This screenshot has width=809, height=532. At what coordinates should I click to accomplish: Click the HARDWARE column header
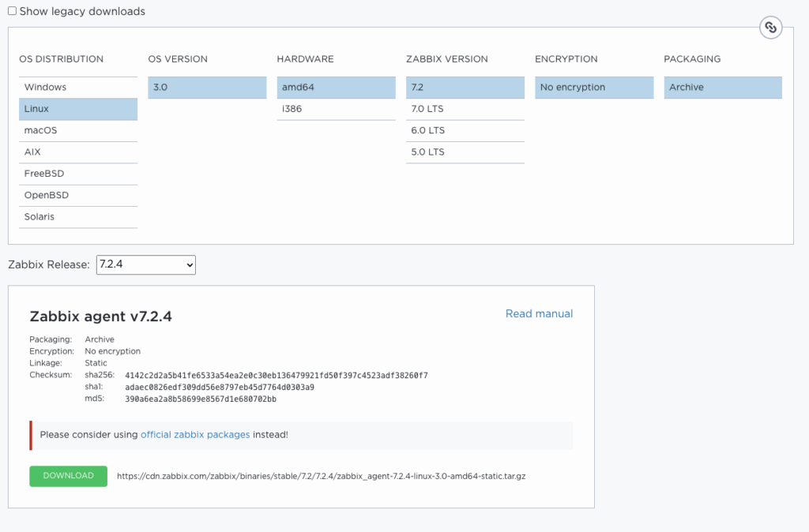(x=306, y=58)
